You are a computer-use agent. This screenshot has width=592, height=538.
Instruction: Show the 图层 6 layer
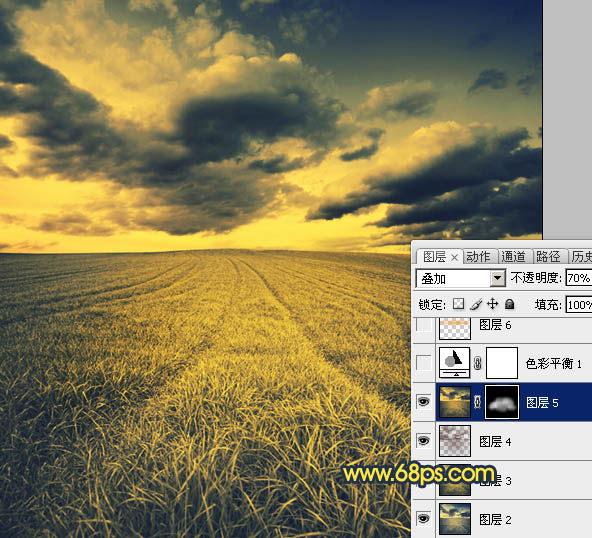click(424, 325)
